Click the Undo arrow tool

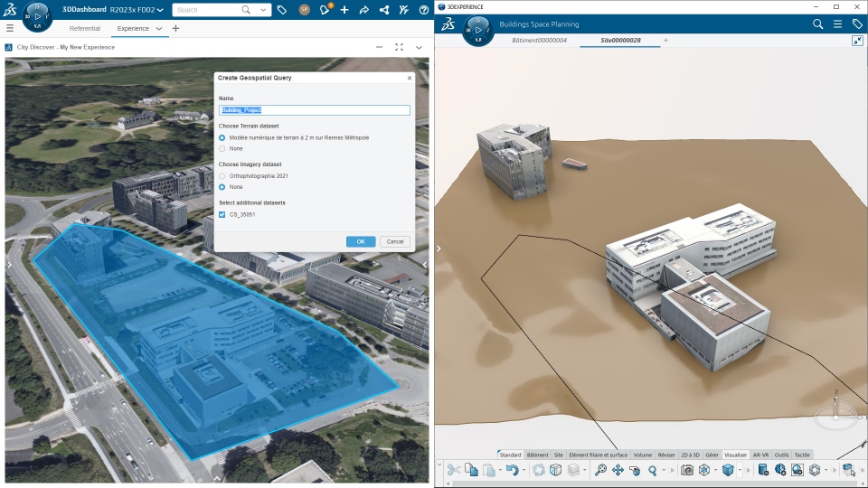pos(512,470)
